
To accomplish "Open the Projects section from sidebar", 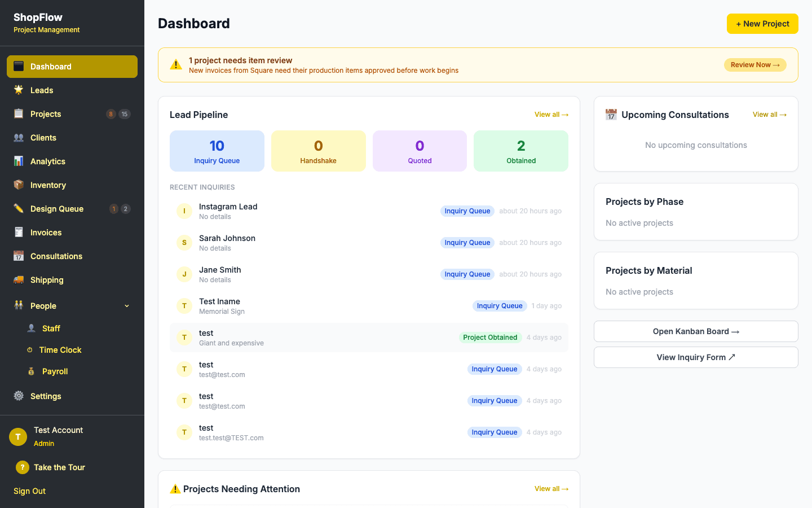I will click(x=45, y=113).
